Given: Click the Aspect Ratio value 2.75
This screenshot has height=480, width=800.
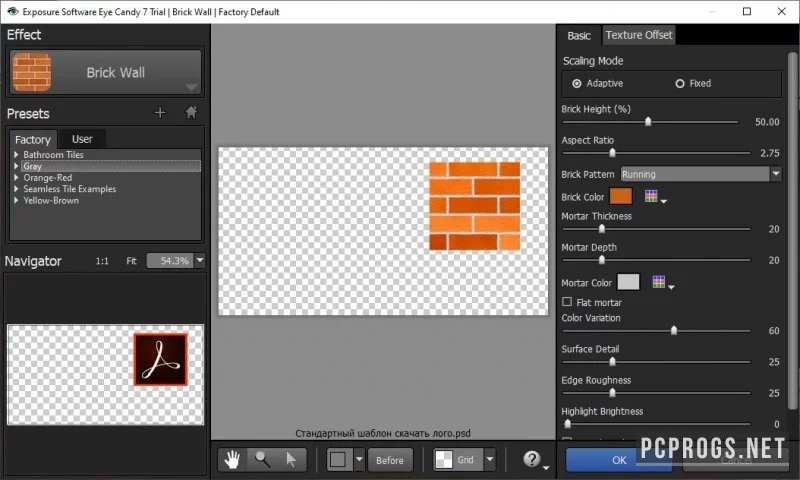Looking at the screenshot, I should pos(769,153).
